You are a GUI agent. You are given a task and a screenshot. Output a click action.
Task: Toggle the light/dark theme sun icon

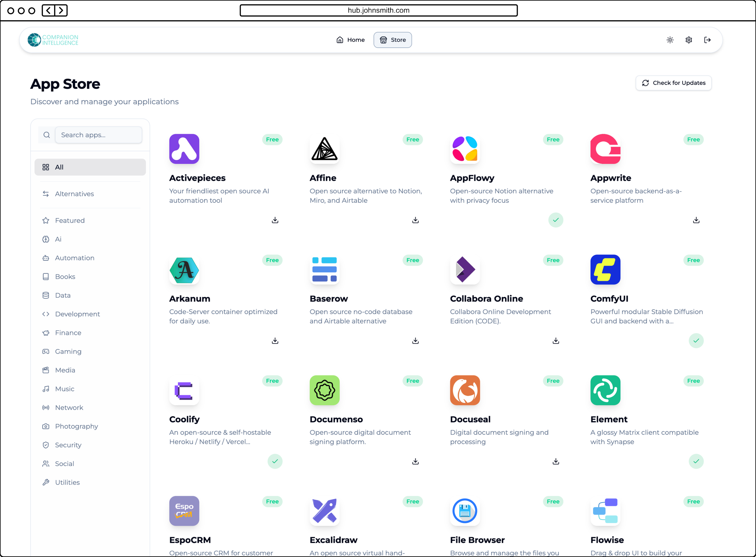(x=670, y=40)
